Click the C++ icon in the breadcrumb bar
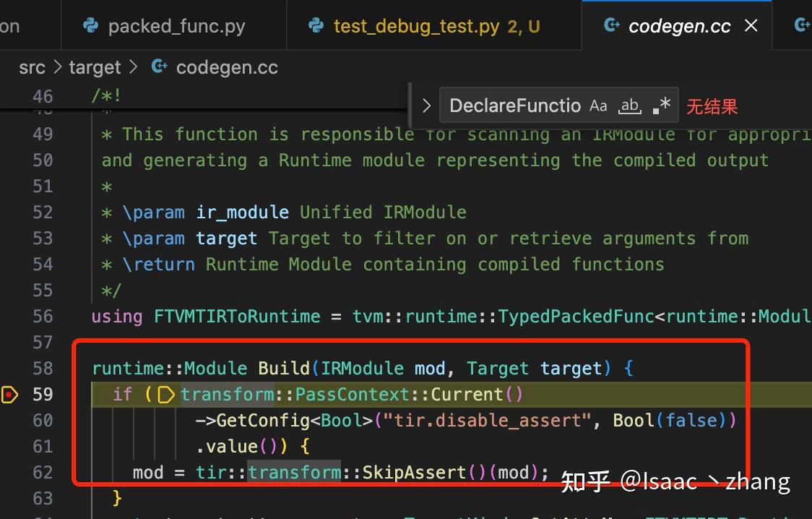The height and width of the screenshot is (519, 812). (158, 67)
